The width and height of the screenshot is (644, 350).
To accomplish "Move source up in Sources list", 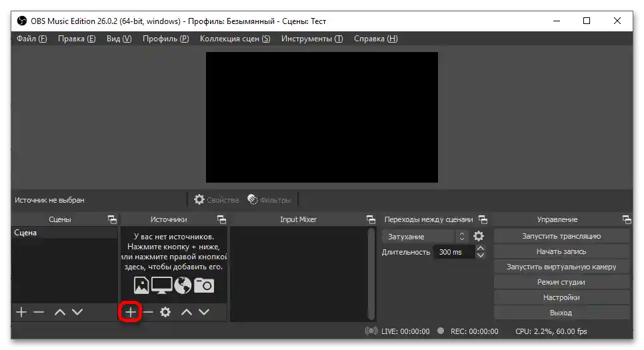I will (187, 312).
